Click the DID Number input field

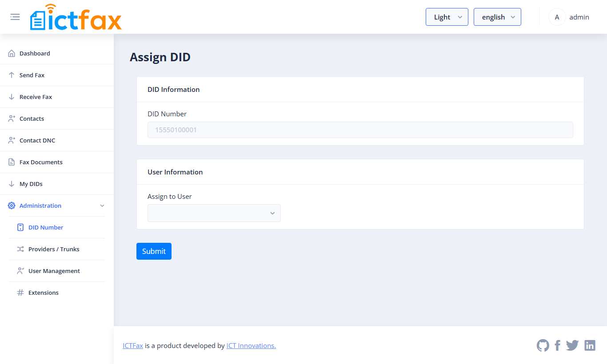[360, 130]
